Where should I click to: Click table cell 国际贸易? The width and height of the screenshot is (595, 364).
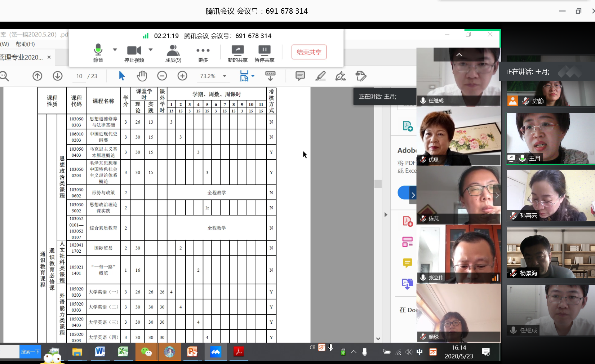coord(103,248)
